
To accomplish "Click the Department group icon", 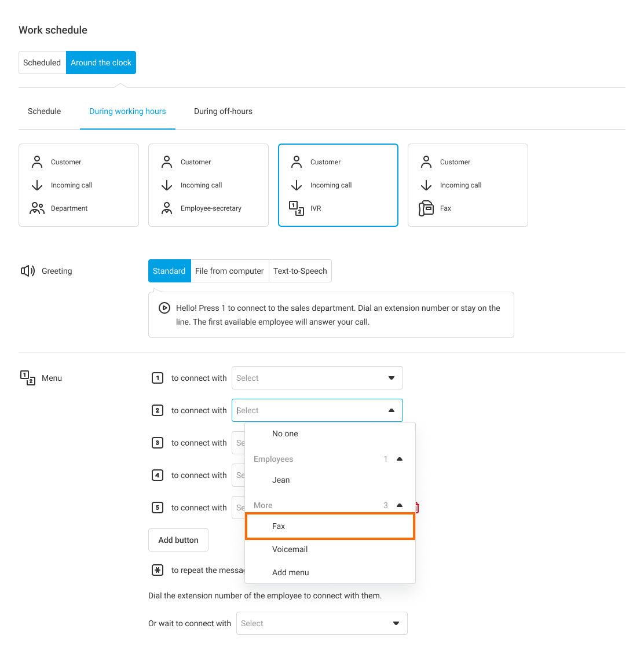I will point(37,208).
